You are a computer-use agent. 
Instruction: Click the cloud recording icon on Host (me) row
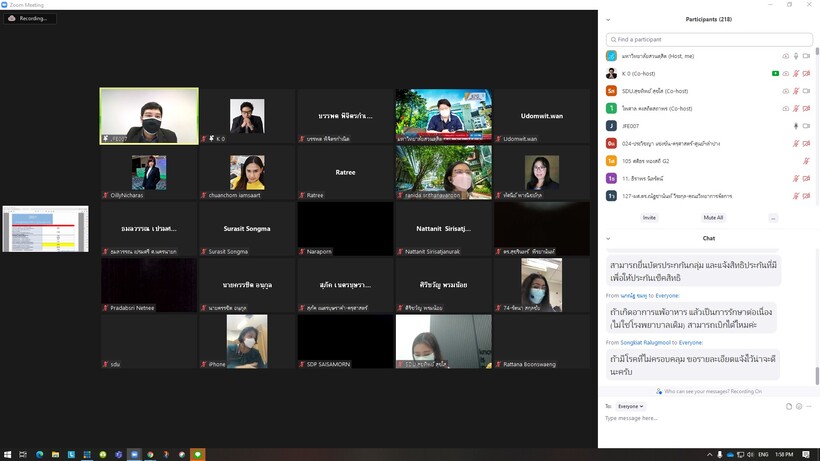point(785,56)
